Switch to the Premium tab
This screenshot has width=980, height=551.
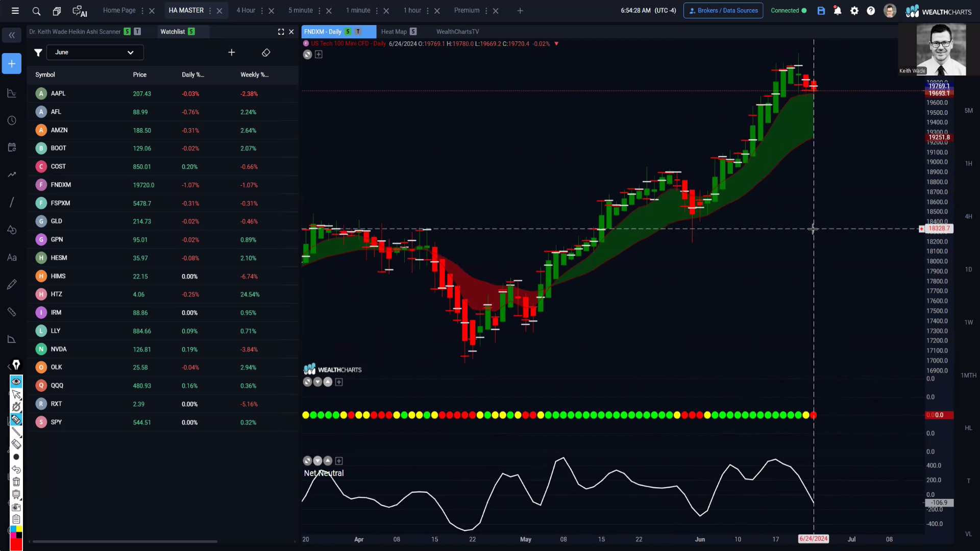[x=467, y=10]
